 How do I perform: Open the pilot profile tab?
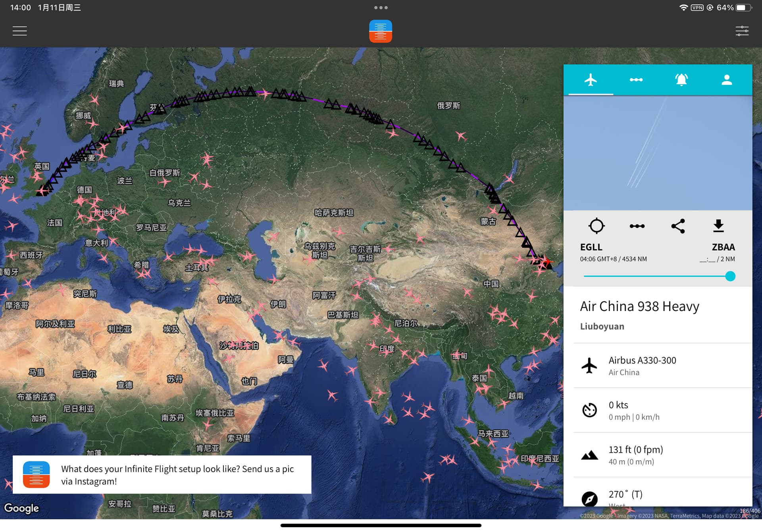(726, 80)
